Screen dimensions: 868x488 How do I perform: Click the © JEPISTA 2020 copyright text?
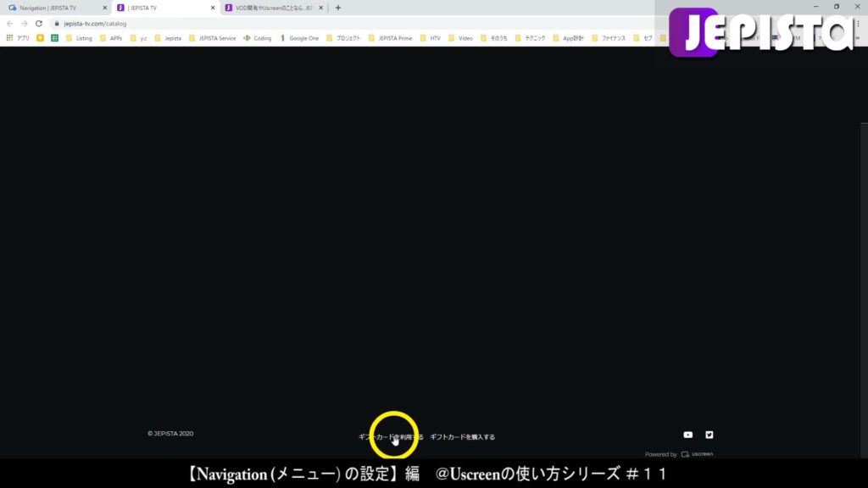170,433
